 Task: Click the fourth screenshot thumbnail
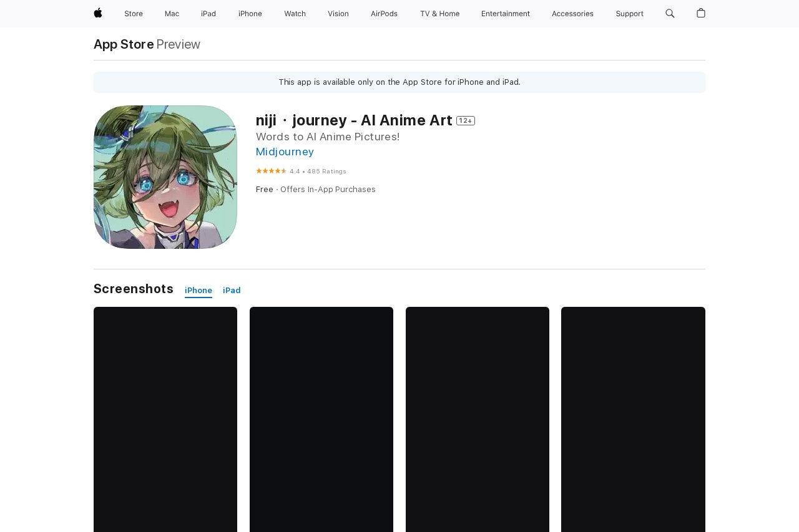(633, 419)
